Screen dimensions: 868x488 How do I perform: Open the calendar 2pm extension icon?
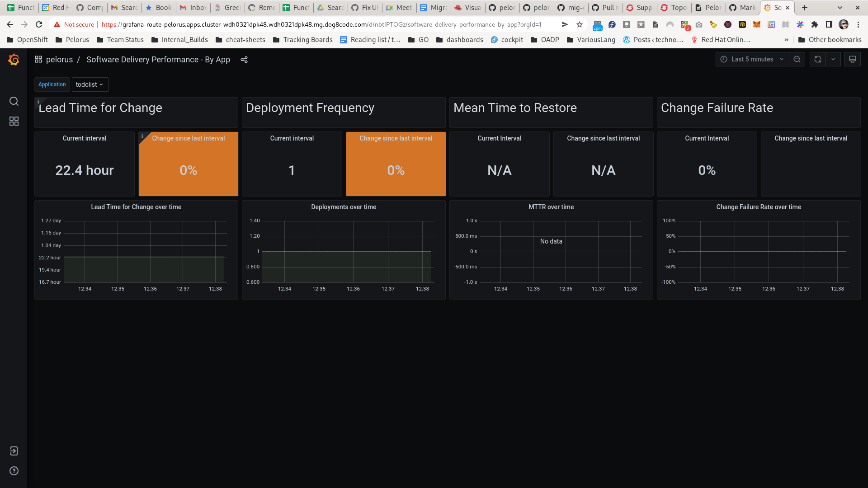tap(598, 25)
